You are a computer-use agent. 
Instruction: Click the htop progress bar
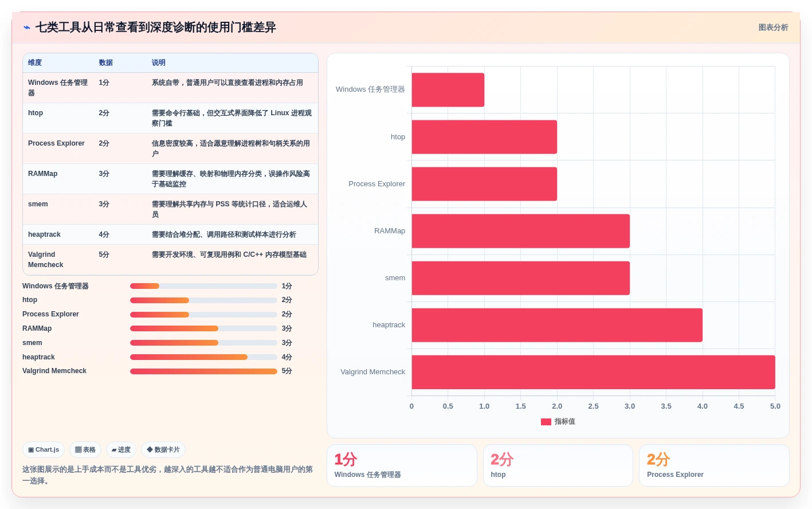[x=203, y=300]
